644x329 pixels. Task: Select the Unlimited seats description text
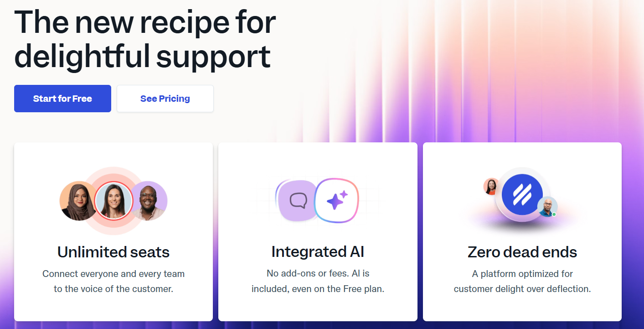click(x=113, y=282)
